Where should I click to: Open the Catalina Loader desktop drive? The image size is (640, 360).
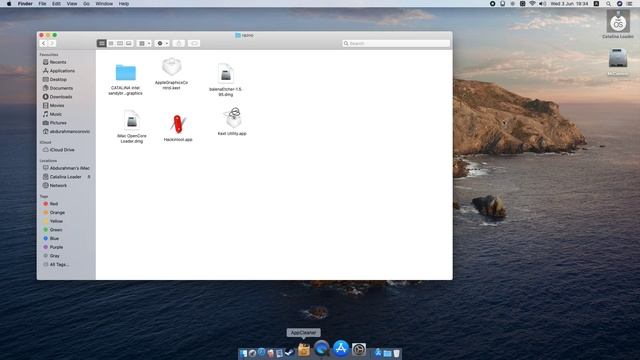(618, 25)
